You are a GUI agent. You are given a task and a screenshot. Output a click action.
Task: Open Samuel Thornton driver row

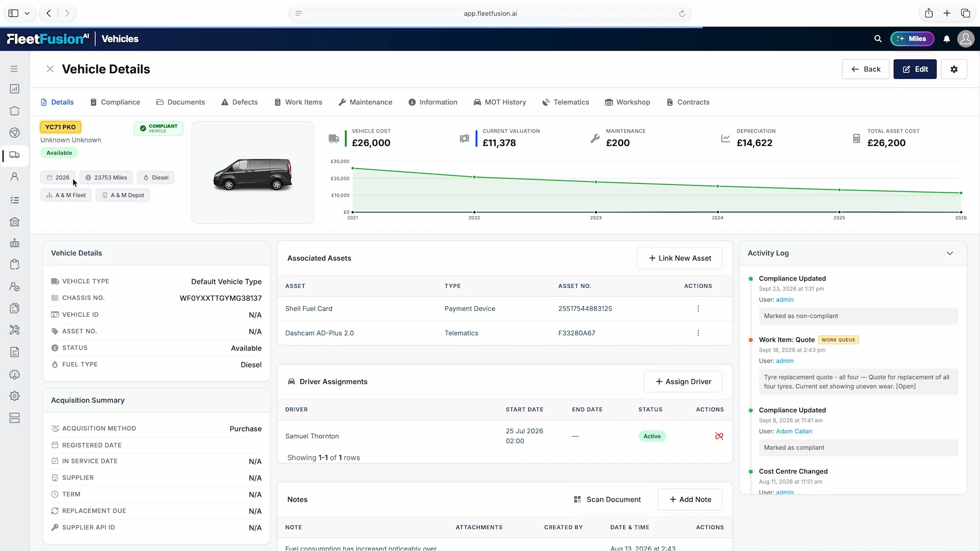tap(504, 436)
